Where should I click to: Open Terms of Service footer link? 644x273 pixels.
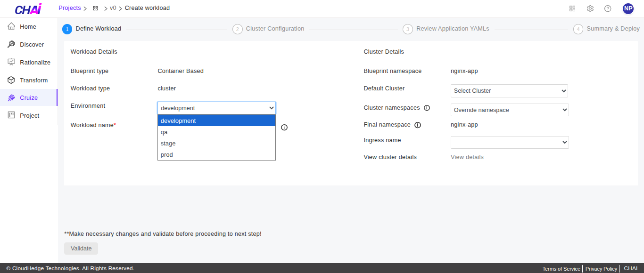(x=561, y=269)
